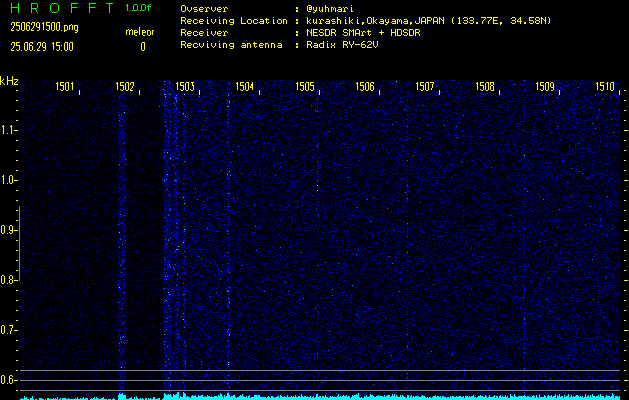Click the 1506 time label
Image resolution: width=629 pixels, height=400 pixels.
click(x=365, y=86)
